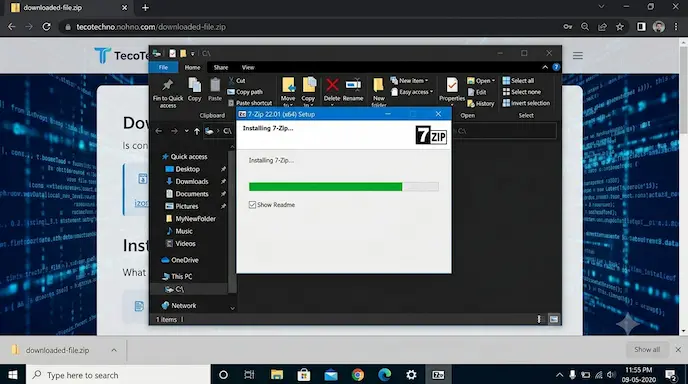Open the Easy access dropdown
Viewport: 688px width, 384px height.
click(412, 92)
